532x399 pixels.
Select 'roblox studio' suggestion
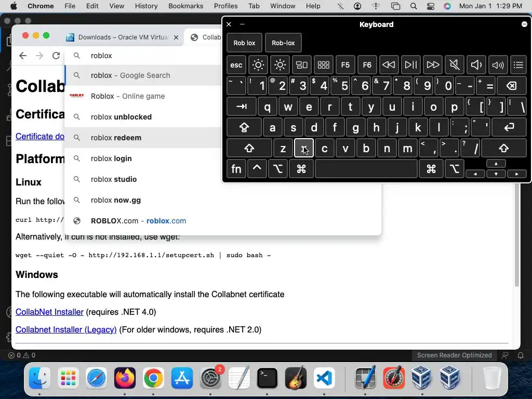pyautogui.click(x=143, y=179)
